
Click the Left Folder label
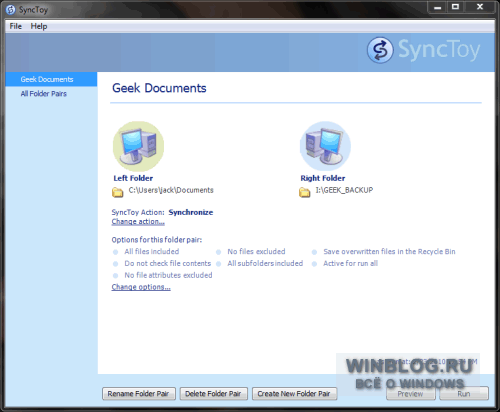[x=133, y=178]
